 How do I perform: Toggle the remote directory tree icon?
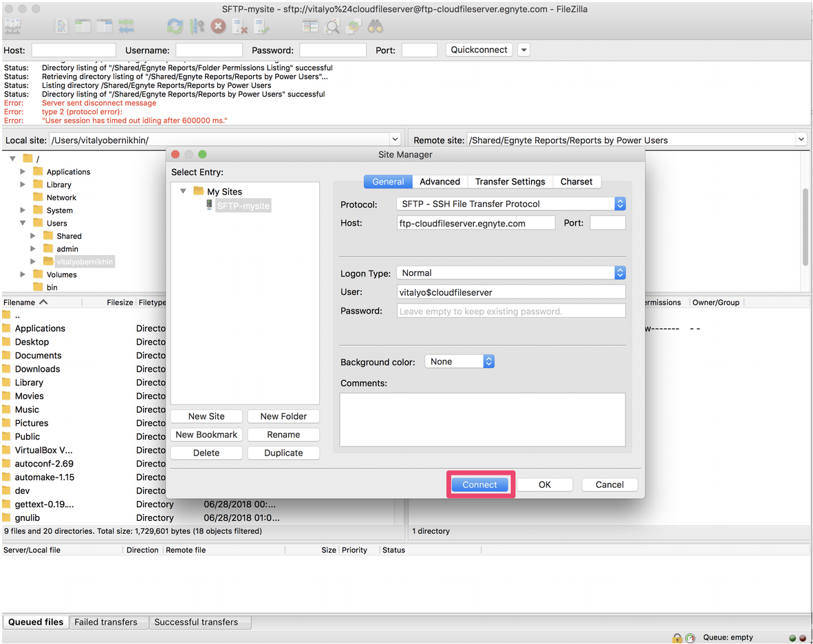tap(105, 26)
